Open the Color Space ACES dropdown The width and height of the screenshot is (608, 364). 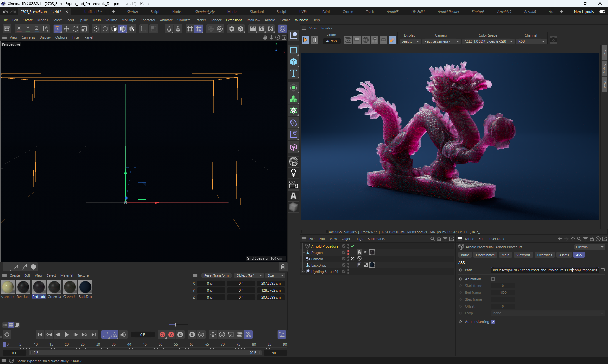(x=488, y=41)
